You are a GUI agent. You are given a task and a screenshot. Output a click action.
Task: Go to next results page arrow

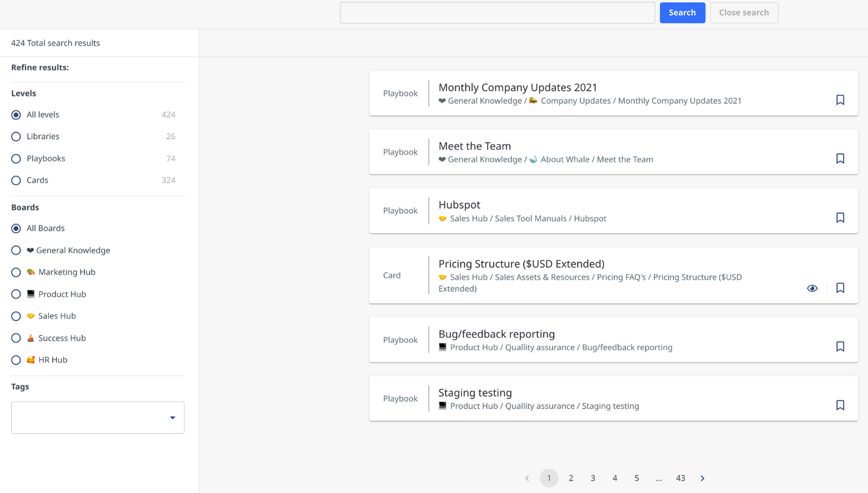click(x=702, y=478)
